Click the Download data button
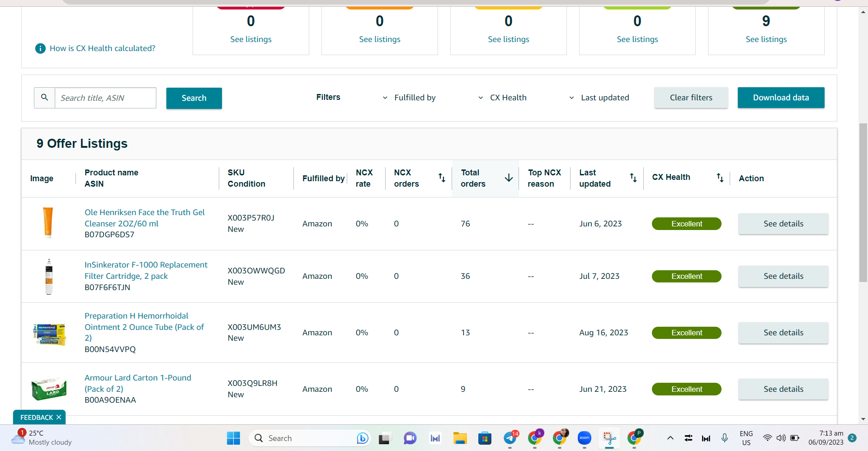This screenshot has height=451, width=868. tap(781, 98)
